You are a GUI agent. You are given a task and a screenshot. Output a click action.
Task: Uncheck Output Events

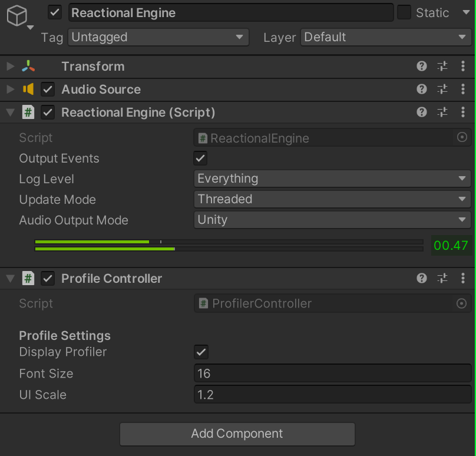tap(200, 158)
